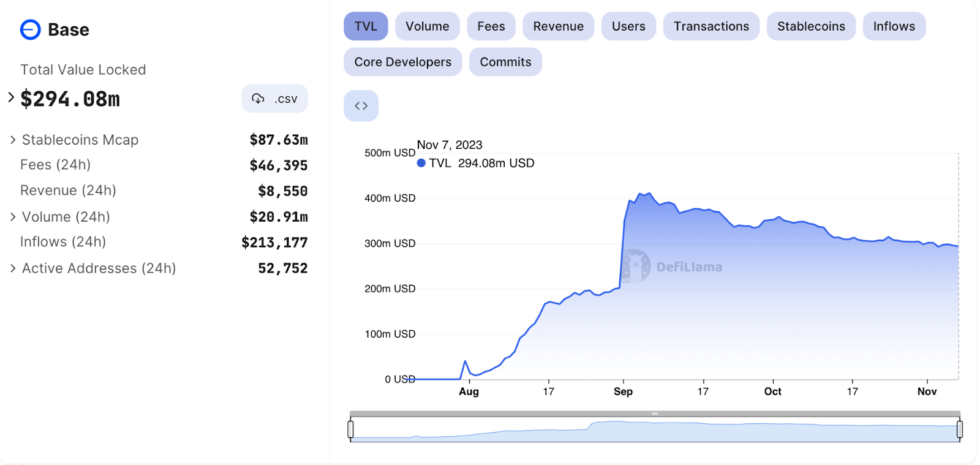
Task: Click the Core Developers button
Action: [402, 62]
